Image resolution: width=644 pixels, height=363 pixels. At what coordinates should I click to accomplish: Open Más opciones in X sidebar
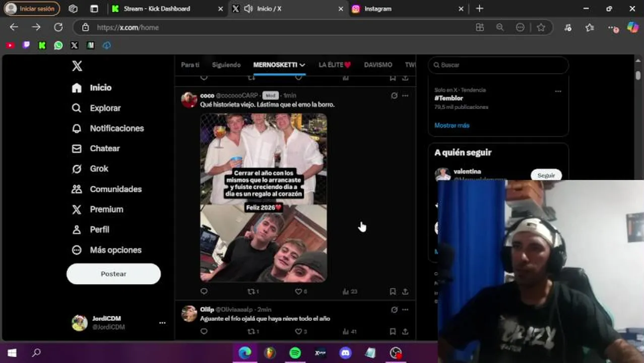coord(106,250)
